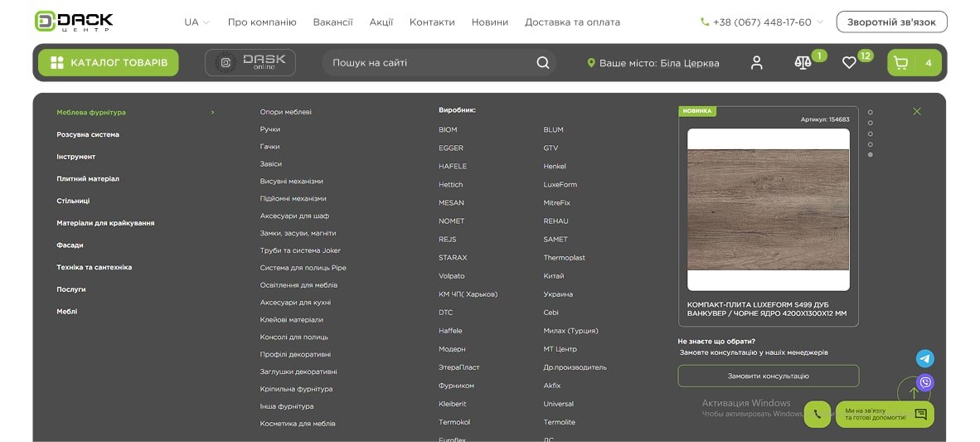The image size is (980, 442).
Task: Click the green phone call icon
Action: (817, 415)
